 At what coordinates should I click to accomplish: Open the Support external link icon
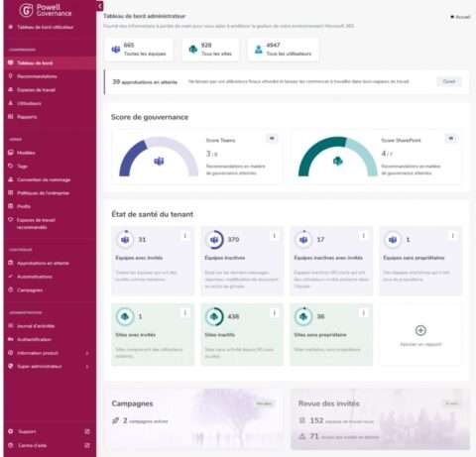[x=87, y=431]
